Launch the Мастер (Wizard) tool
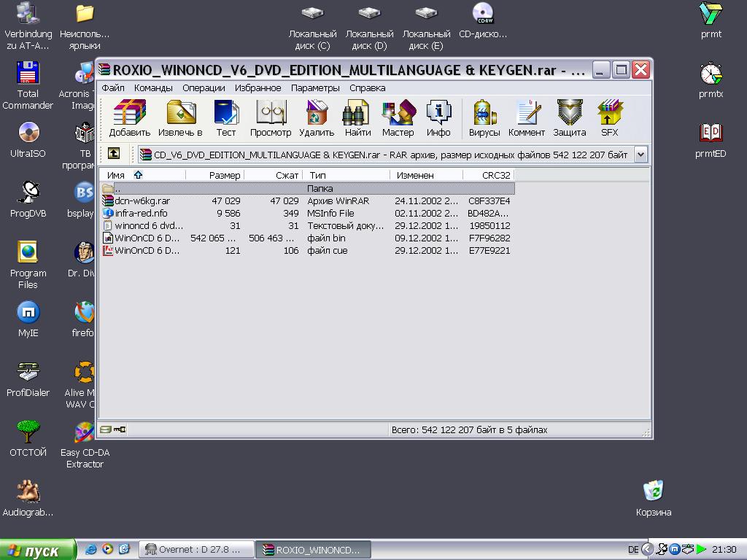 point(398,118)
